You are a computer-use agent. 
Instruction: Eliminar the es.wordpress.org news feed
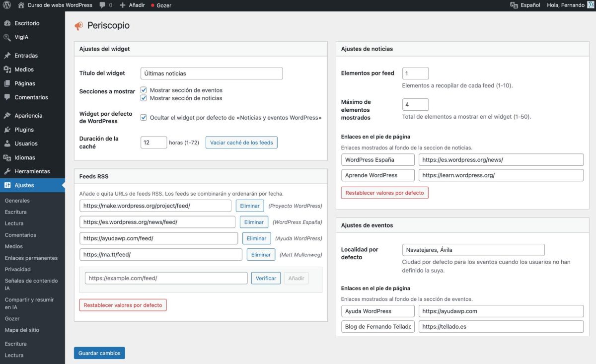coord(254,222)
